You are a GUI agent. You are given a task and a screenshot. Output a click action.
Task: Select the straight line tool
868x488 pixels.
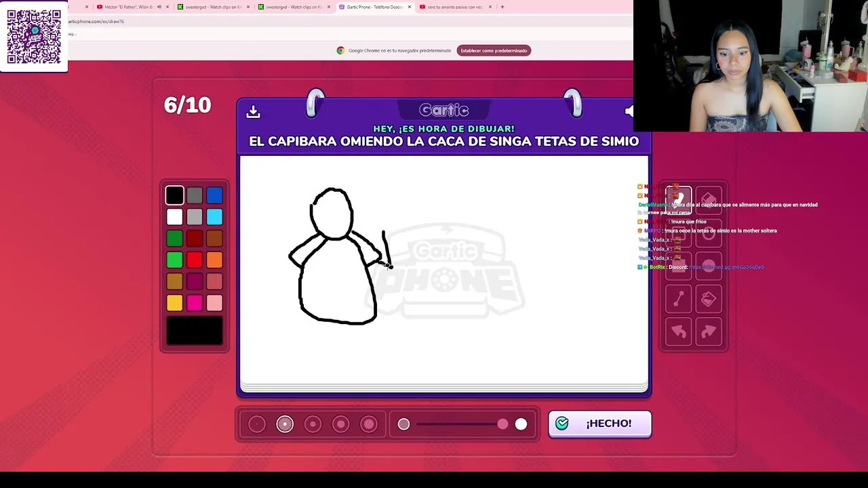coord(679,299)
